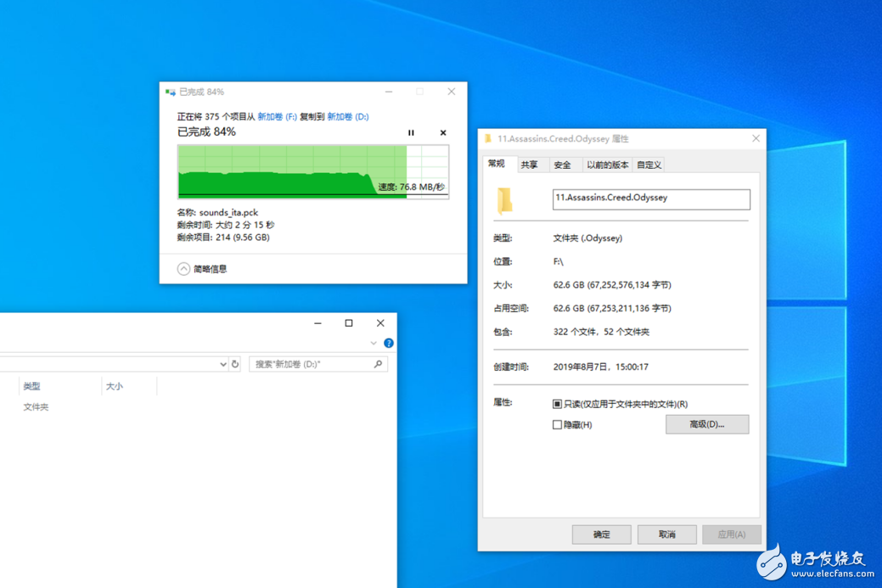Open destination drive link 新加卷 (D:)
The height and width of the screenshot is (588, 882).
point(348,116)
